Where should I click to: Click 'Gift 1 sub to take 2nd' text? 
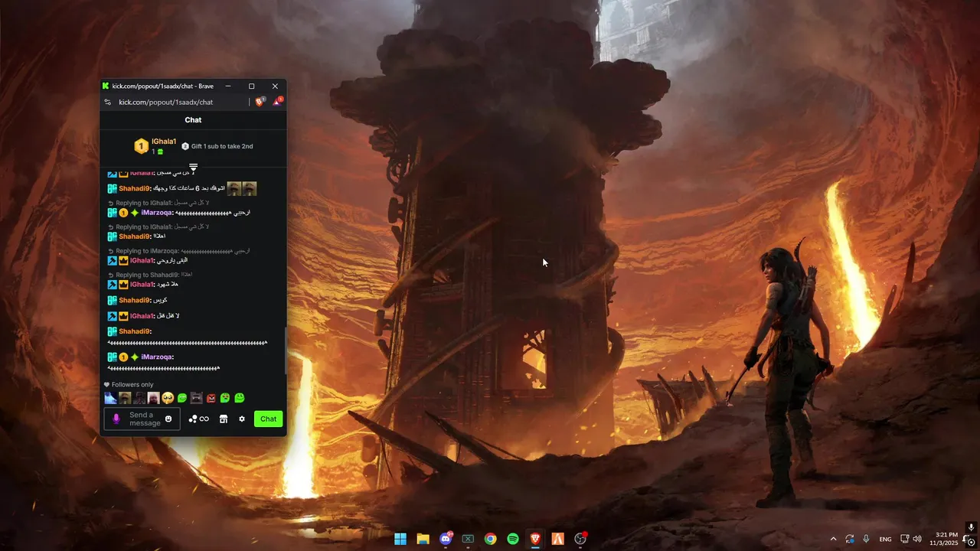click(x=222, y=146)
